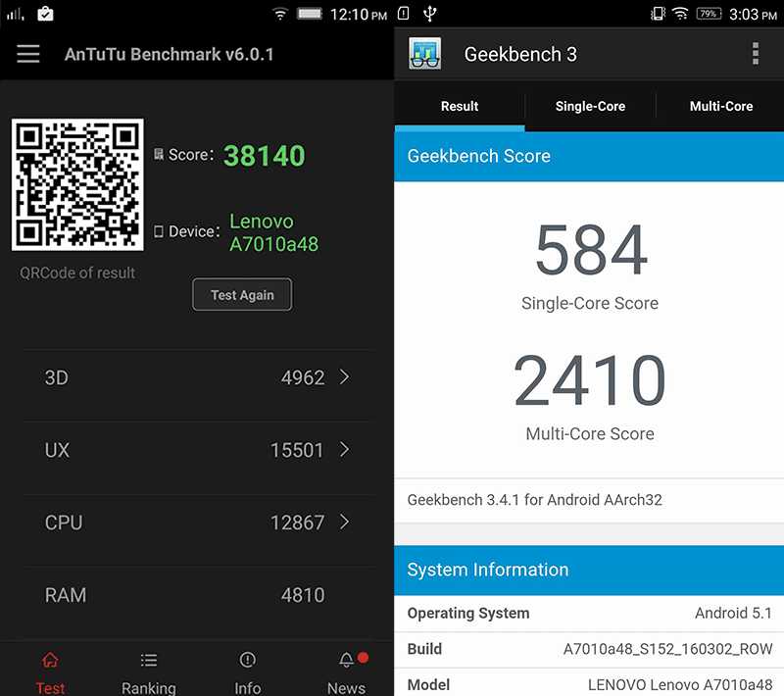Tap the Info circle icon
Viewport: 784px width, 696px height.
coord(248,660)
